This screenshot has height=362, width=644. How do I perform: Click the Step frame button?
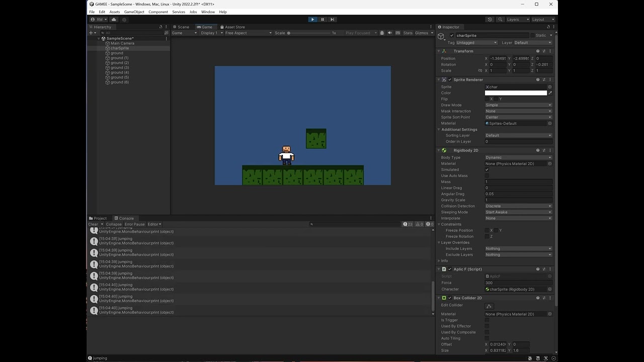click(332, 19)
